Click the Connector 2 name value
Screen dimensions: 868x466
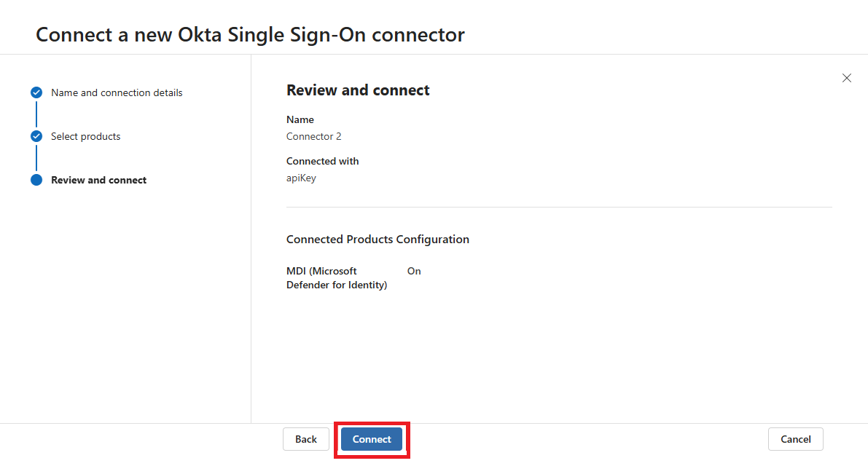[313, 136]
